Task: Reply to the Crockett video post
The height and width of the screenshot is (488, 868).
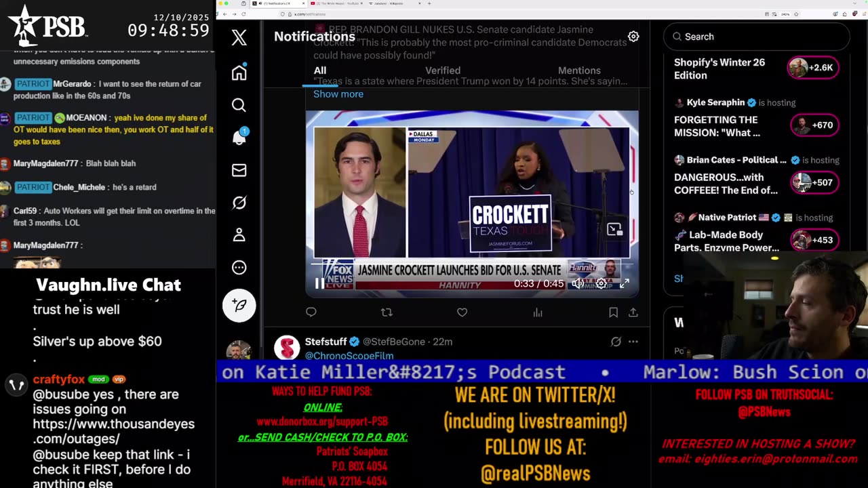Action: 311,312
